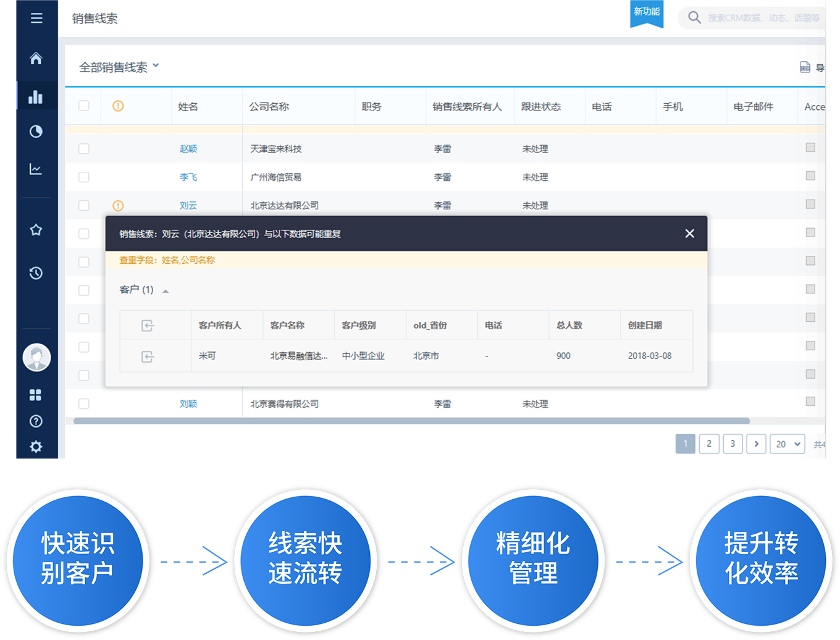Sort by the 公司名称 column header

click(x=269, y=106)
